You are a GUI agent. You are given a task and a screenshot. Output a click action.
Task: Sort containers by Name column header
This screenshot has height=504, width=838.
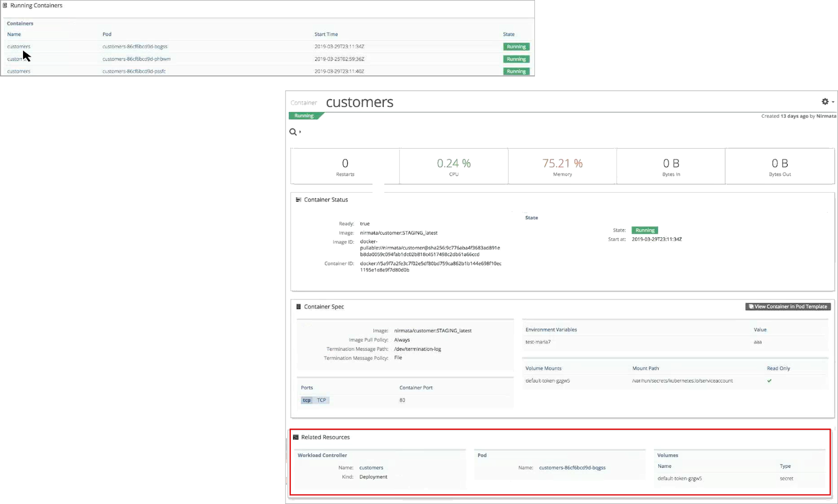[14, 35]
